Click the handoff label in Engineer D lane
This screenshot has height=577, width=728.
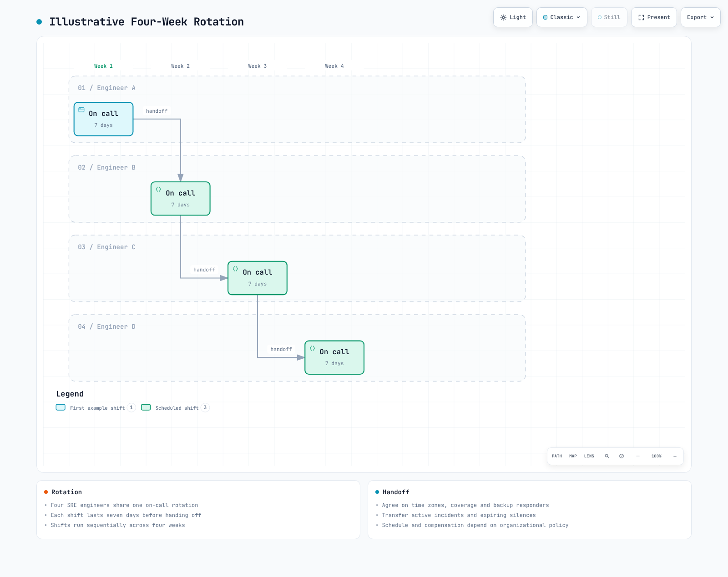pyautogui.click(x=281, y=349)
